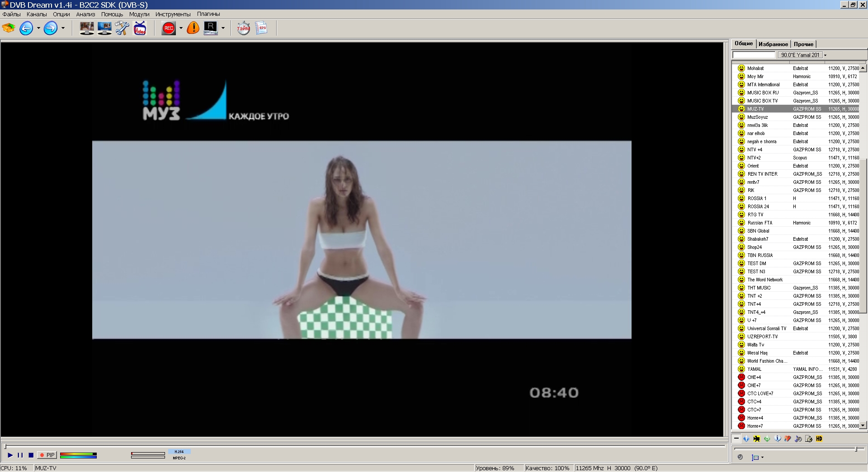Expand the R monitor dropdown arrow

[223, 28]
